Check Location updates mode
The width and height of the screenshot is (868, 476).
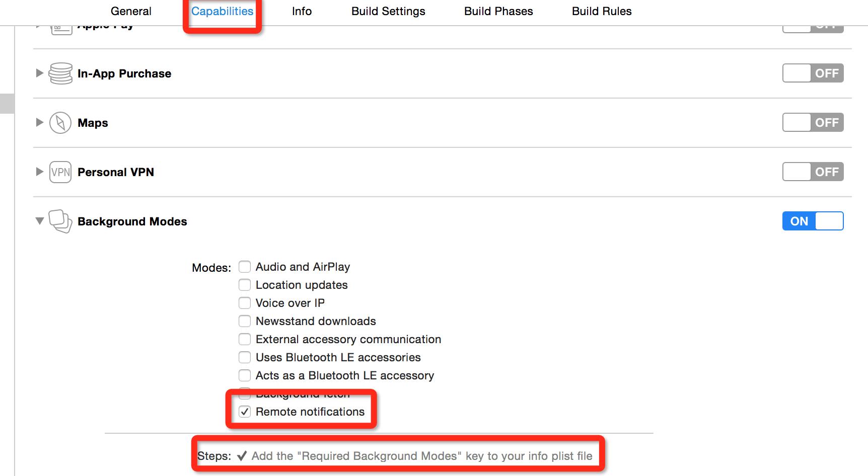245,285
